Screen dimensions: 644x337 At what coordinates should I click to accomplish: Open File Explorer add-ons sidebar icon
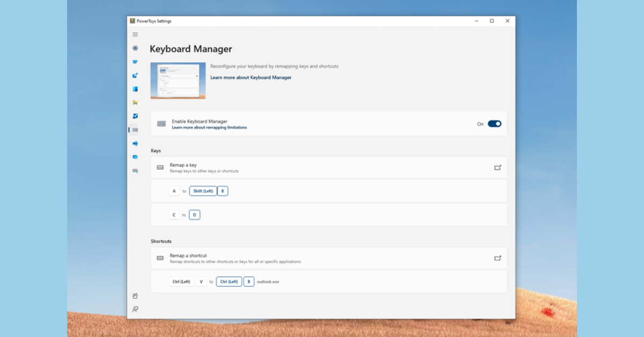135,102
